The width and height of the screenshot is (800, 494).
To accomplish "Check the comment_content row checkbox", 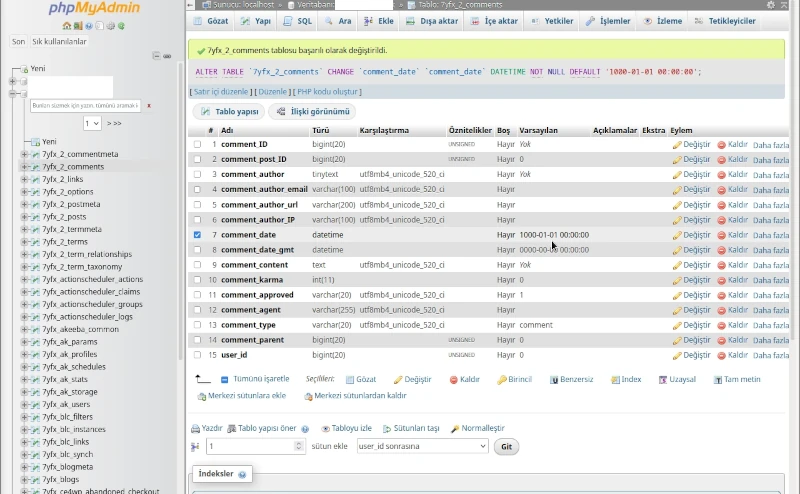I will 197,265.
